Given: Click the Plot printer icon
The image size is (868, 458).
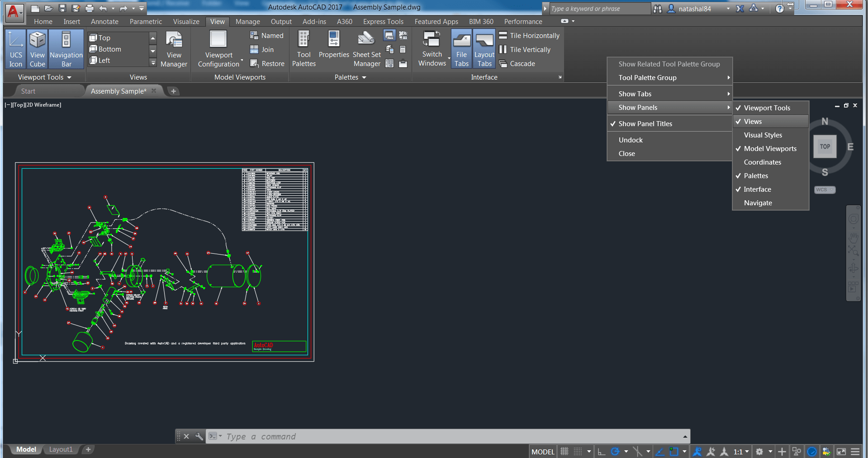Looking at the screenshot, I should (x=90, y=8).
